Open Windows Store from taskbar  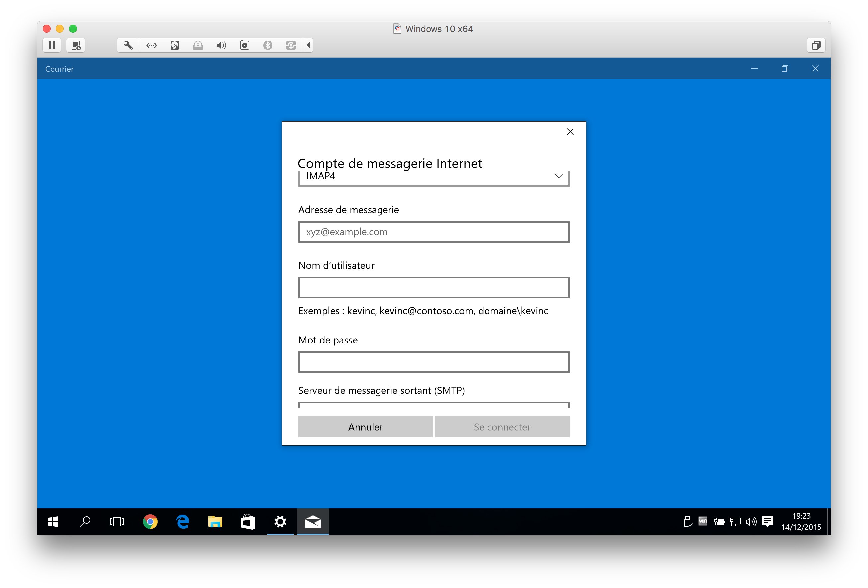(x=248, y=522)
